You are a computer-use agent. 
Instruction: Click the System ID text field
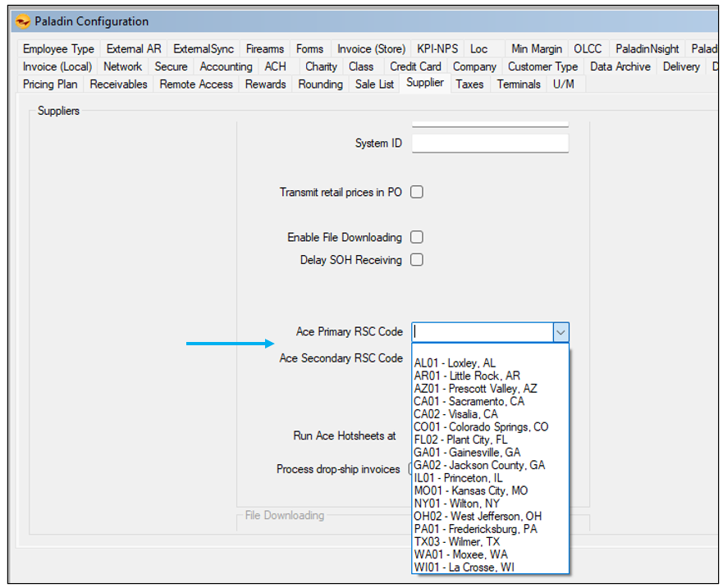click(490, 144)
